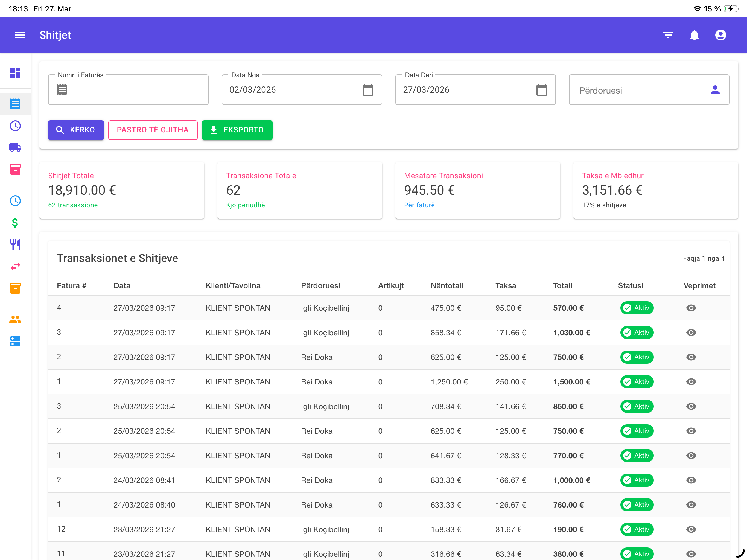View the 850.00 € invoice eye icon

click(x=691, y=406)
